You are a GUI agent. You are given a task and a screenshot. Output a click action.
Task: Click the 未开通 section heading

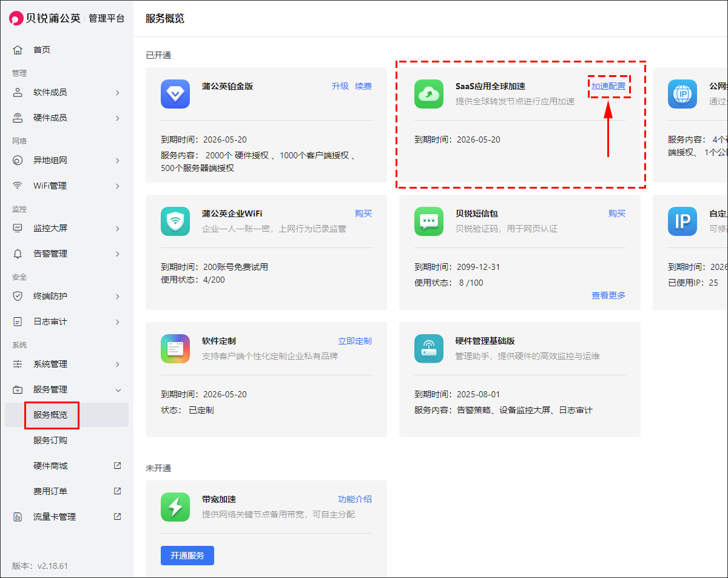pos(158,468)
